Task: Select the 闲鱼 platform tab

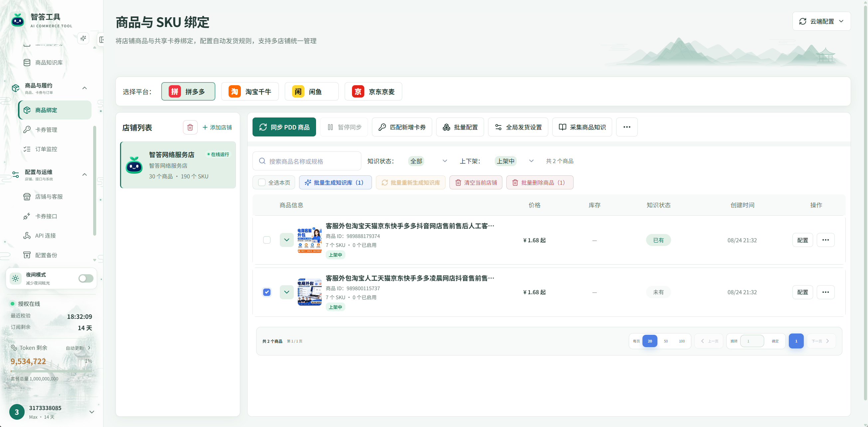Action: [x=311, y=91]
